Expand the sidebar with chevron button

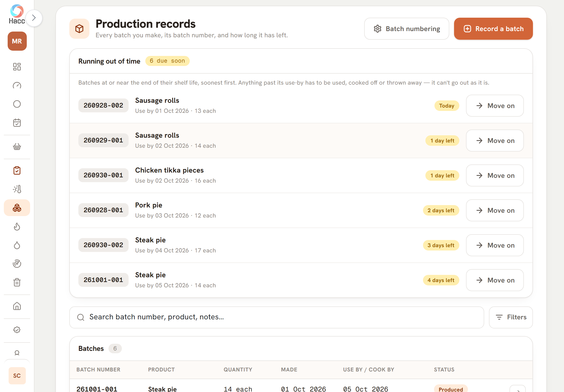pos(34,18)
